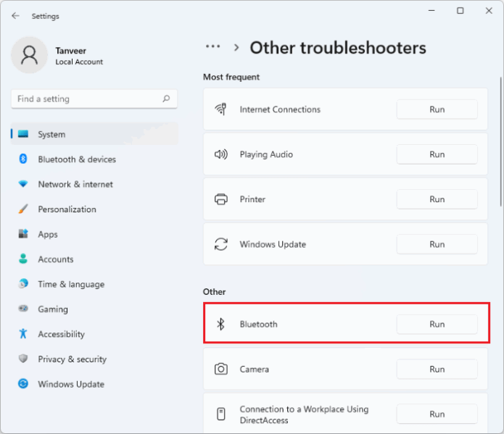Click the search magnifier icon
The image size is (504, 434).
coord(166,99)
